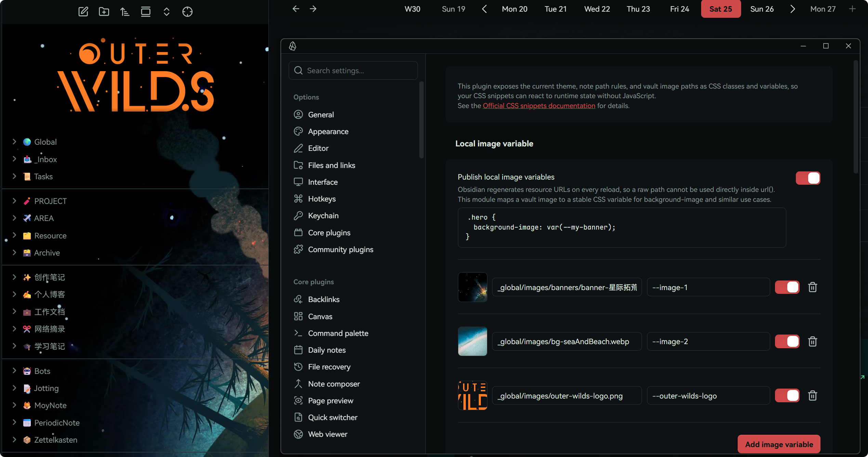Click the AREA airplane icon
Image resolution: width=868 pixels, height=457 pixels.
click(x=27, y=218)
